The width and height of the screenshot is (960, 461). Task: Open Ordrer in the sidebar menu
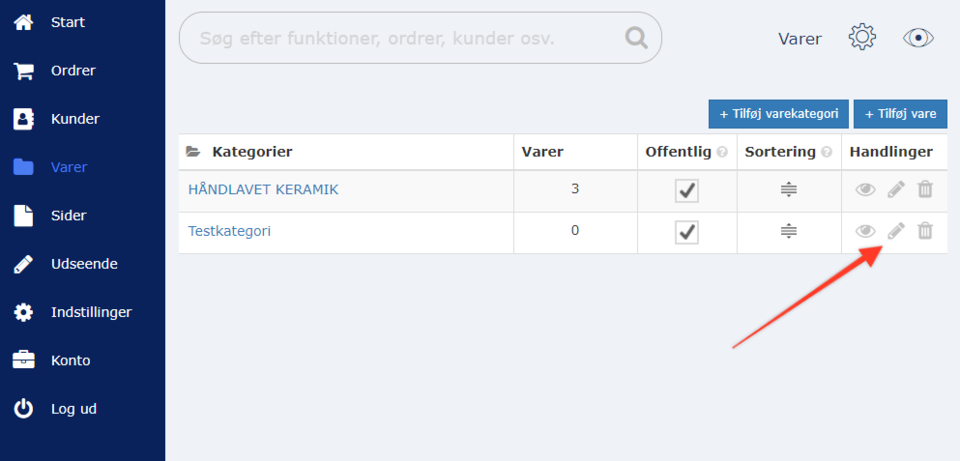coord(73,71)
